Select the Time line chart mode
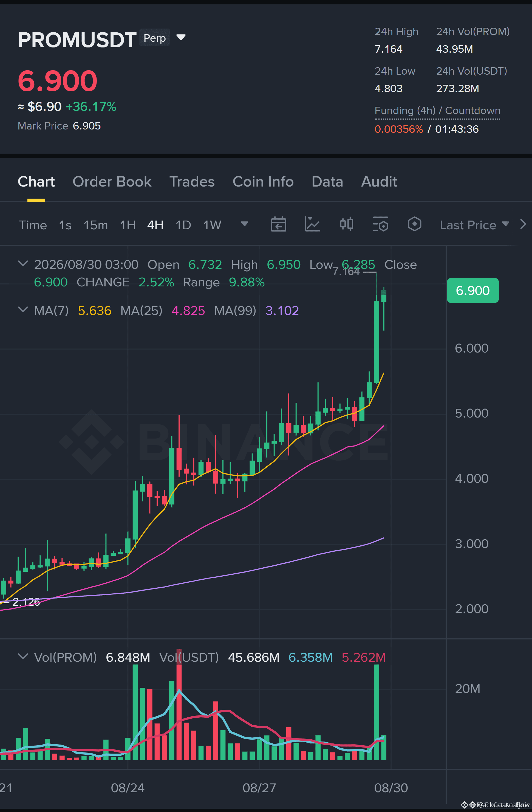532x812 pixels. 33,225
